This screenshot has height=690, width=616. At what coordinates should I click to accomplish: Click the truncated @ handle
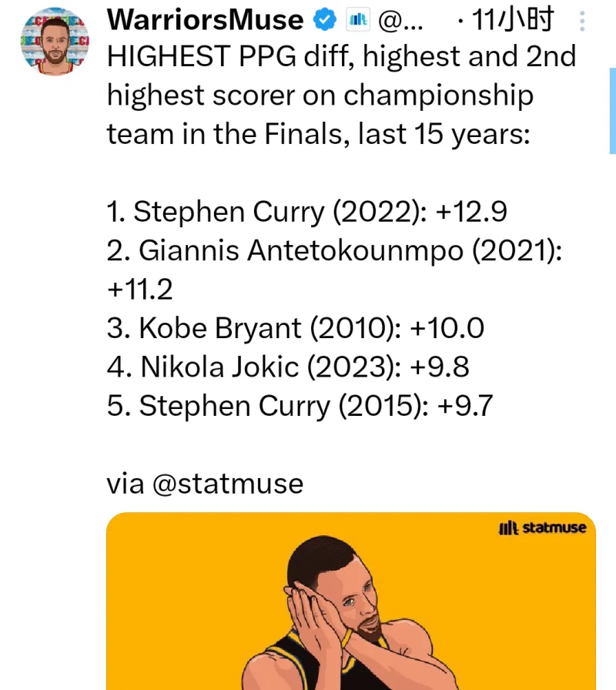click(400, 20)
